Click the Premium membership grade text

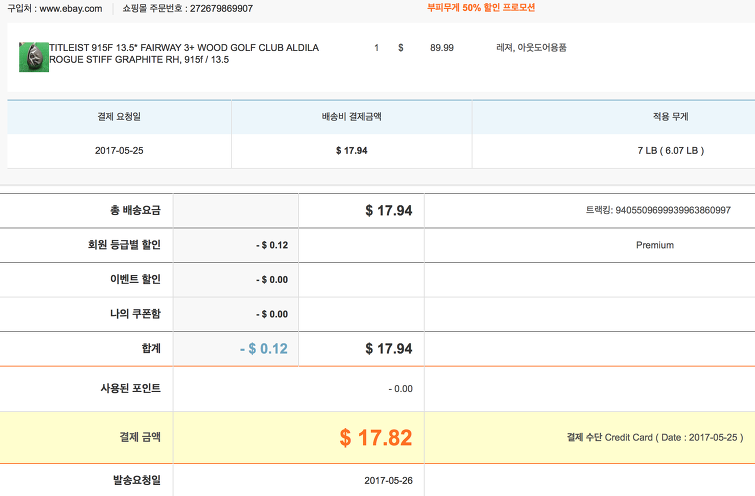(x=655, y=245)
